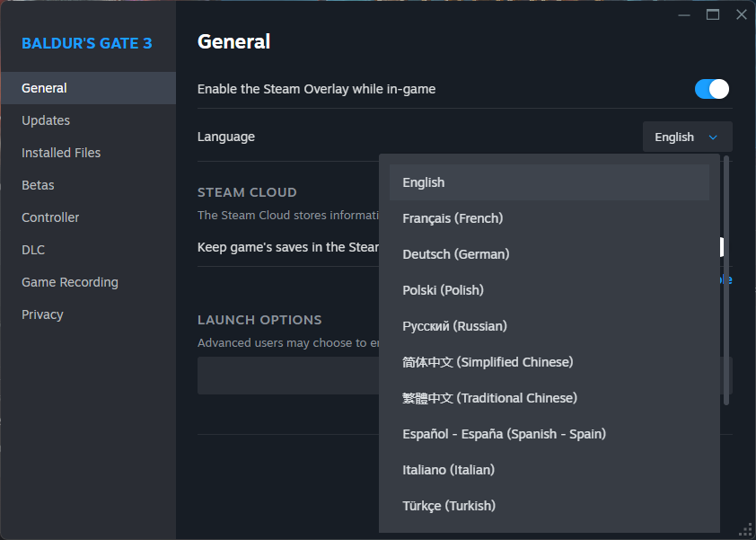Image resolution: width=756 pixels, height=540 pixels.
Task: Choose Deutsch (German) language option
Action: tap(549, 254)
